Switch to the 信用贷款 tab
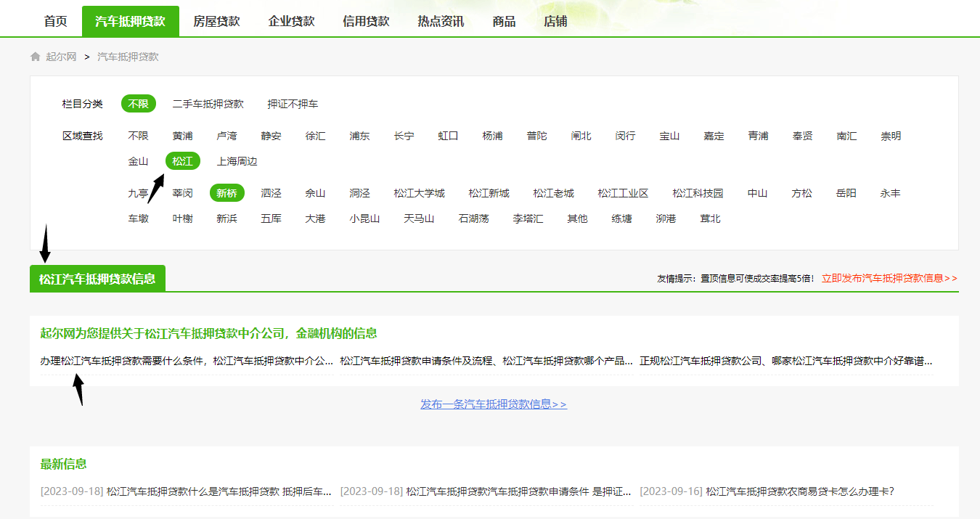The height and width of the screenshot is (519, 980). [x=367, y=22]
